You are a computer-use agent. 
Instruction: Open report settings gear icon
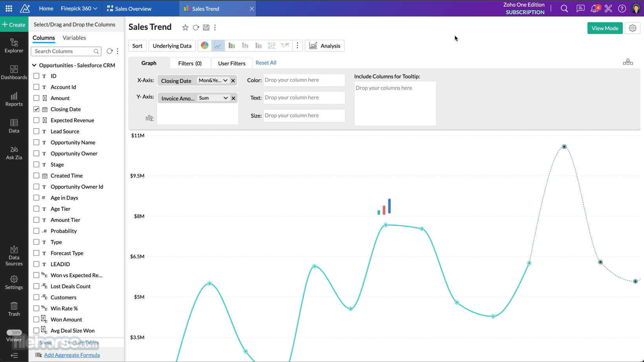(x=633, y=28)
